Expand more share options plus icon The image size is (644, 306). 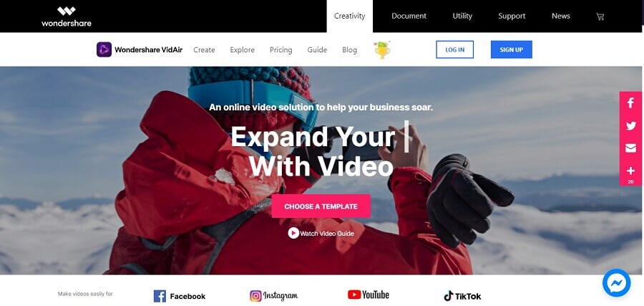click(630, 173)
